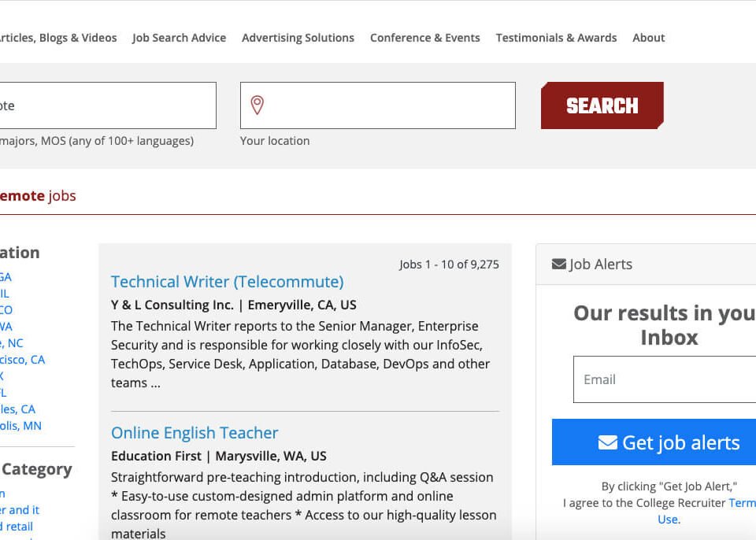Open the Job Search Advice menu item
This screenshot has height=540, width=756.
click(180, 37)
